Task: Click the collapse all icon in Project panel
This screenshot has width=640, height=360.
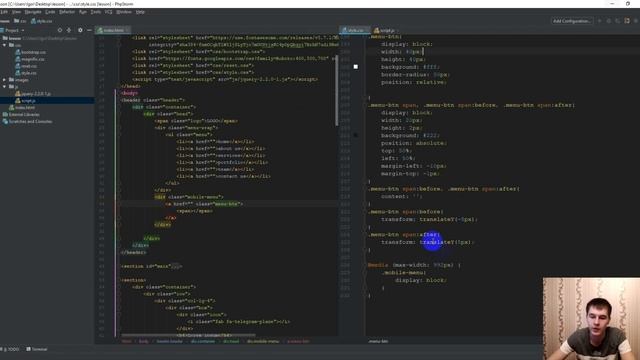Action: pos(69,30)
